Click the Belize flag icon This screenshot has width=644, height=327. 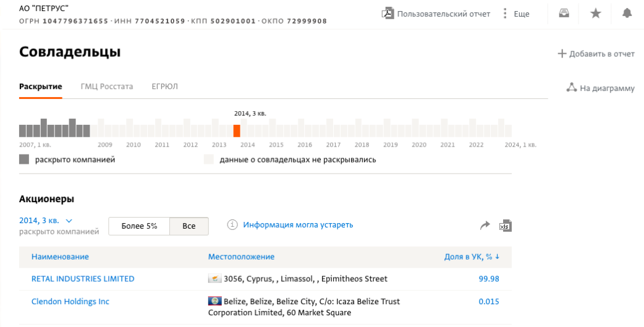[x=215, y=301]
